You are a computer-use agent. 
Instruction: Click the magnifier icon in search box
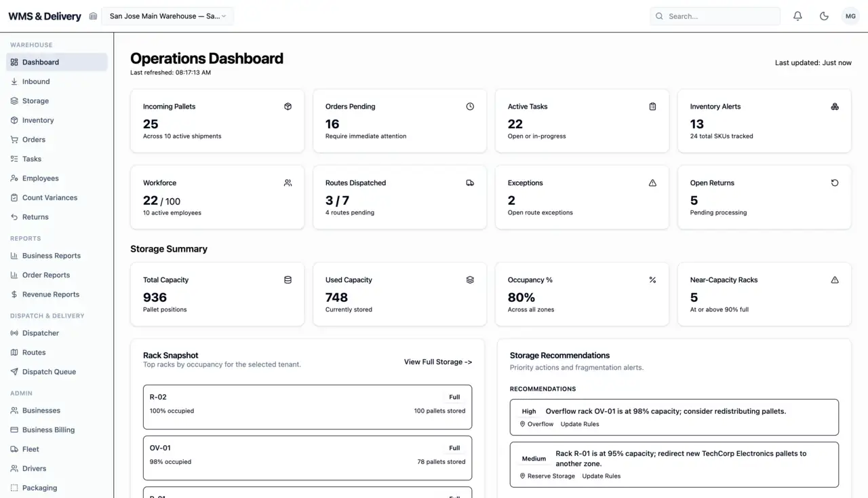click(x=659, y=16)
